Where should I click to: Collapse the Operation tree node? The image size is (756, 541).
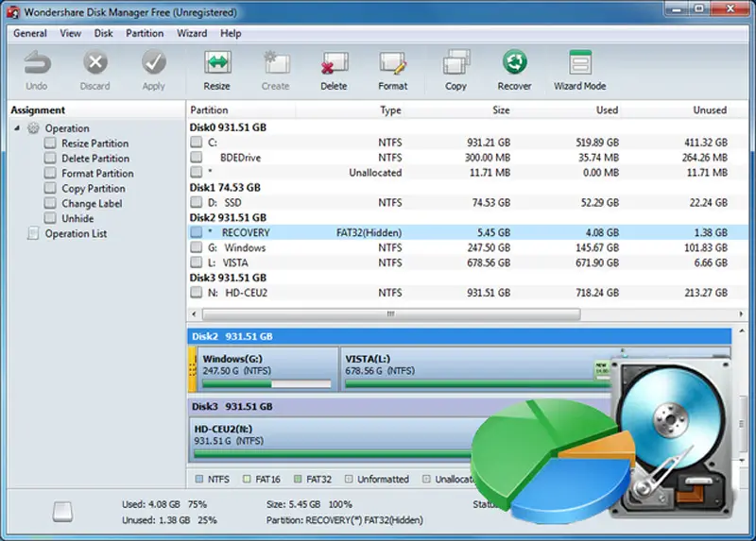click(x=18, y=128)
